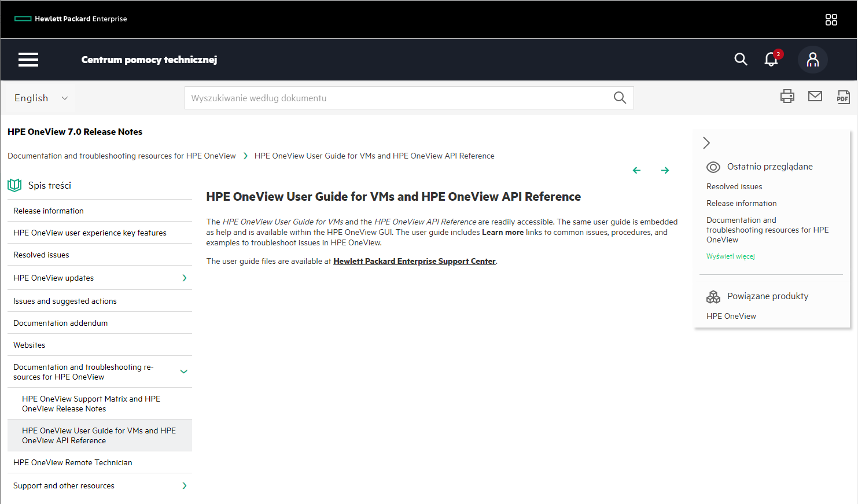The width and height of the screenshot is (858, 504).
Task: Submit document search with magnifier icon
Action: coord(620,98)
